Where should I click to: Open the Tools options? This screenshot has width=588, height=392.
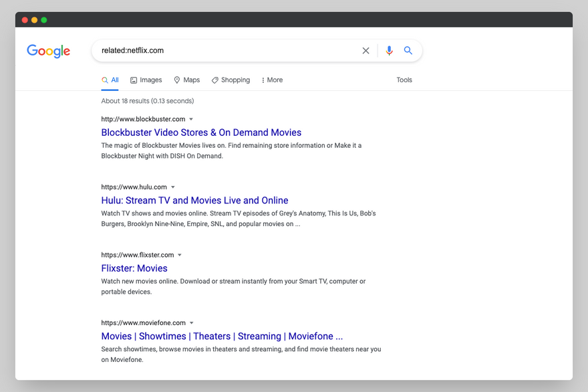point(404,80)
